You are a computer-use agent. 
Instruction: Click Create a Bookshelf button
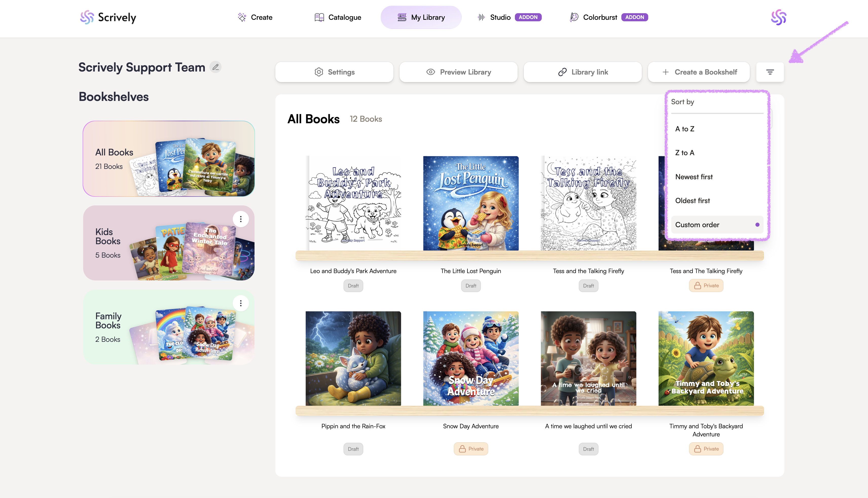click(699, 72)
